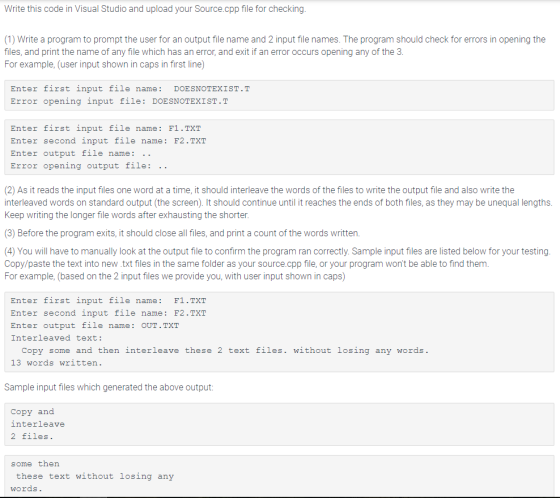Click the line 'Copy and' in first sample file

(32, 412)
